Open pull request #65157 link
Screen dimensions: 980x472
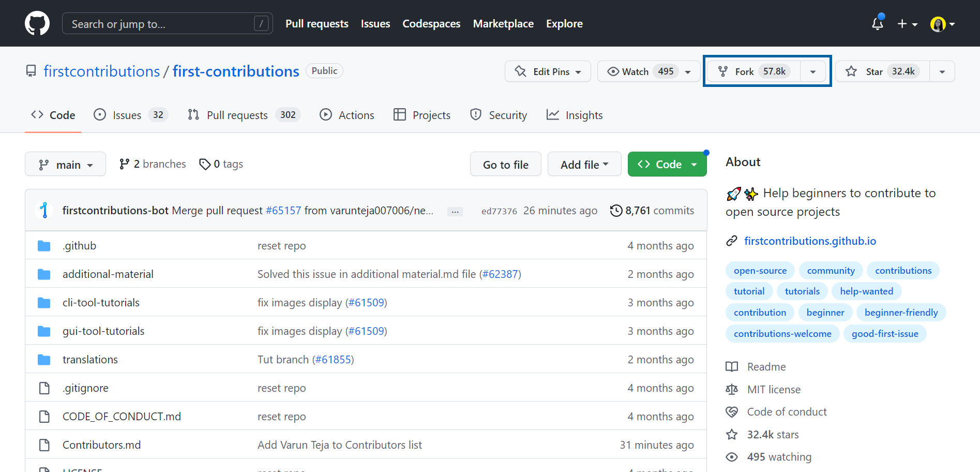click(283, 211)
